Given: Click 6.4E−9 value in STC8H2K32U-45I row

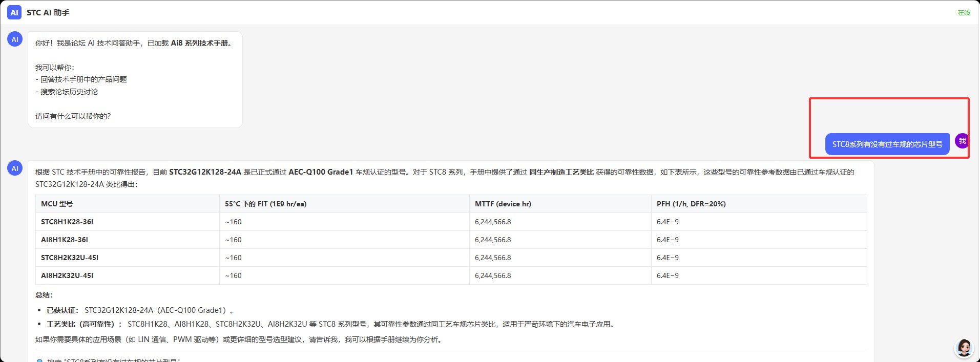Looking at the screenshot, I should tap(668, 258).
